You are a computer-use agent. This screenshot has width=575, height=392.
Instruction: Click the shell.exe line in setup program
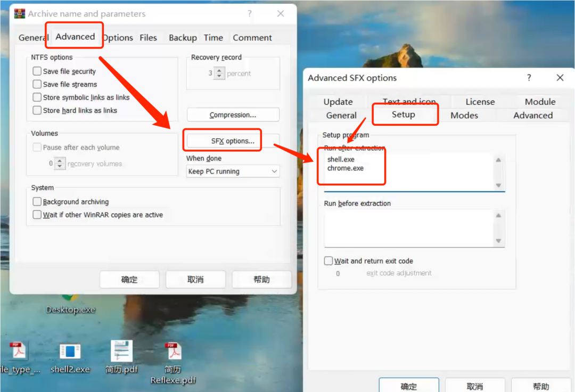coord(341,159)
